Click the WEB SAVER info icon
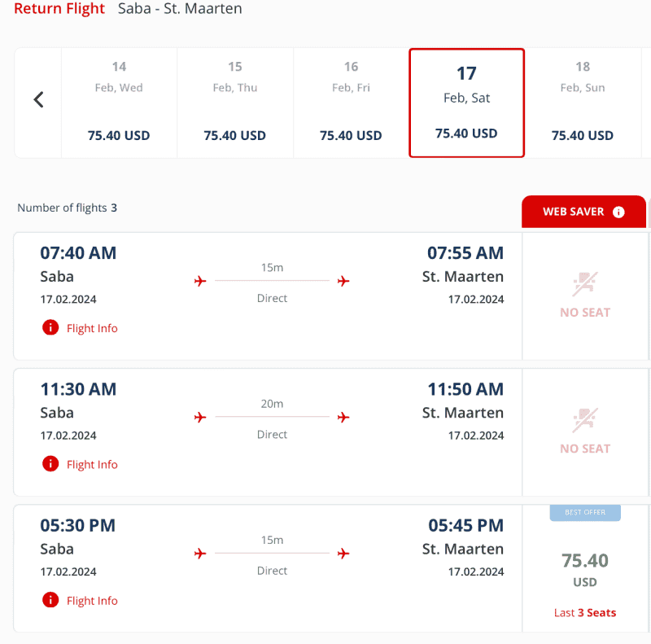The height and width of the screenshot is (644, 651). [x=618, y=212]
